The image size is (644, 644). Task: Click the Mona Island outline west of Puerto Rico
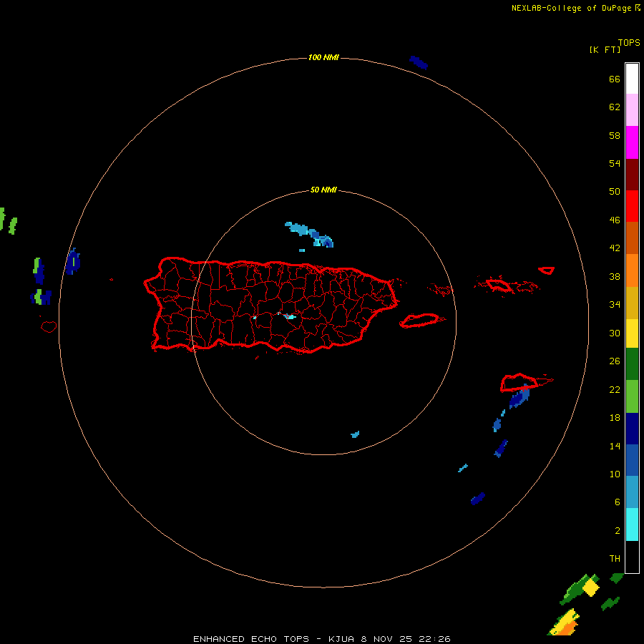click(x=49, y=326)
